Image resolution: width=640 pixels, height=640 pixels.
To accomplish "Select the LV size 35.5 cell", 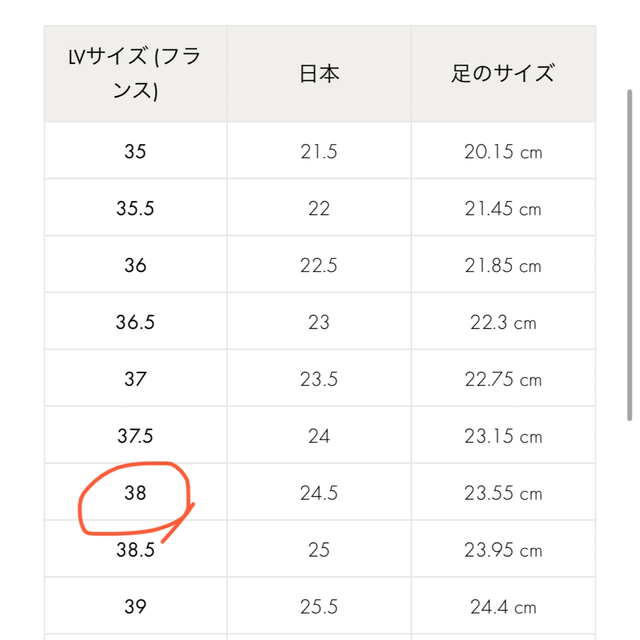I will (x=135, y=208).
